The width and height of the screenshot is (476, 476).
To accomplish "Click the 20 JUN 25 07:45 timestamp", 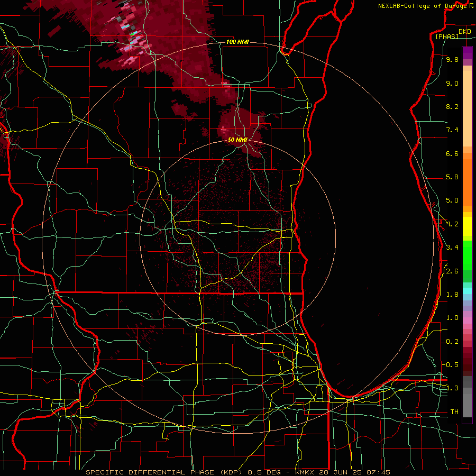I will pos(356,472).
